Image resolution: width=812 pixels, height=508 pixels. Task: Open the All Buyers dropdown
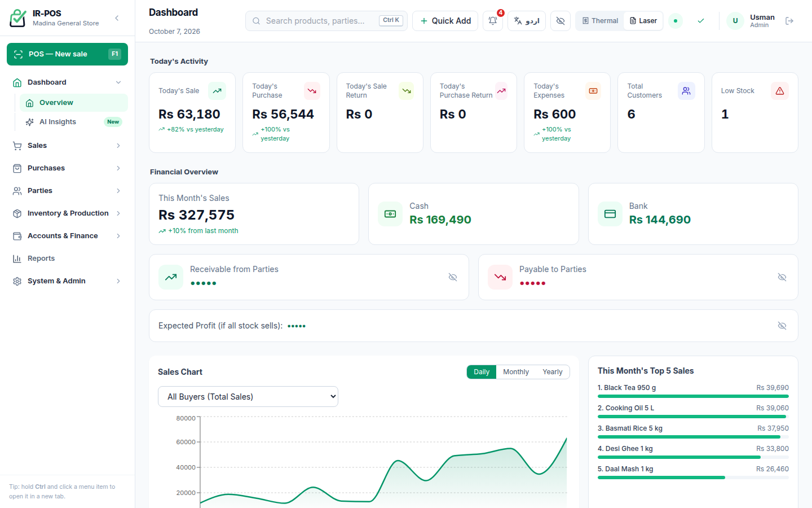(x=248, y=397)
